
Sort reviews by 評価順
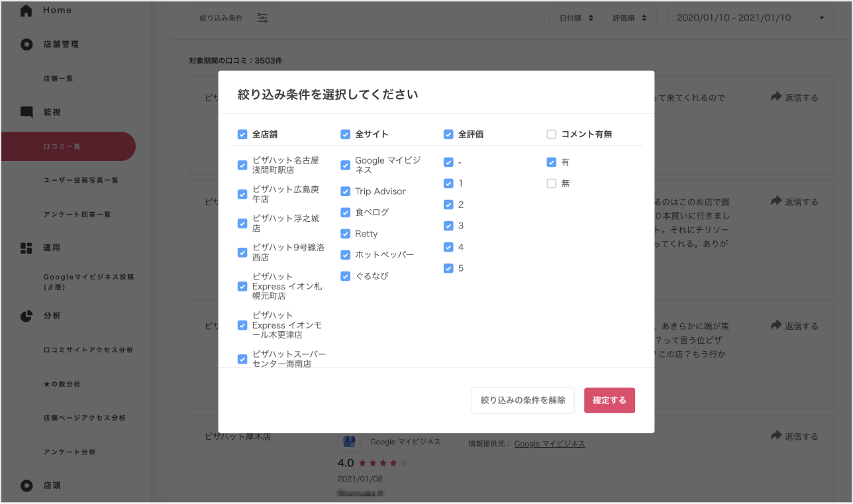pos(630,18)
